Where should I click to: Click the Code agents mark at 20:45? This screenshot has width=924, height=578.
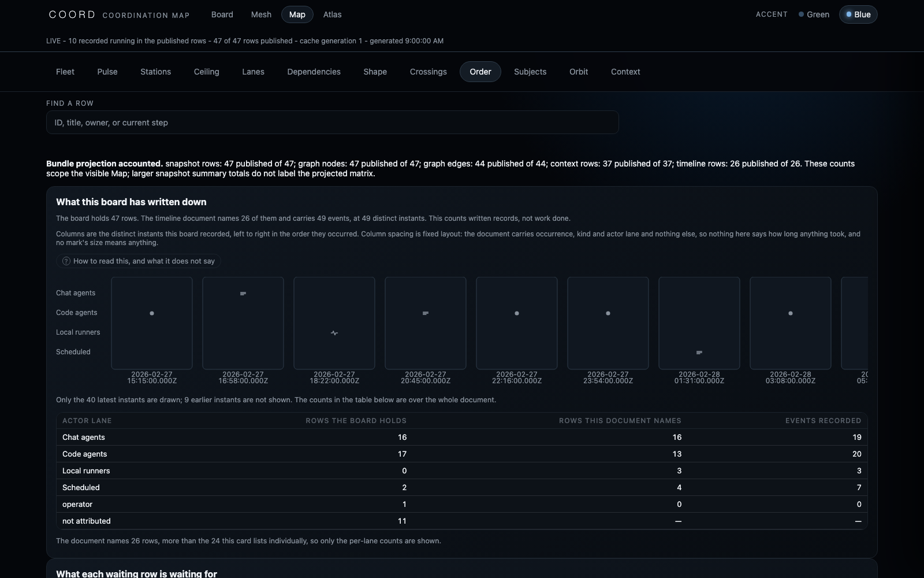pyautogui.click(x=426, y=313)
